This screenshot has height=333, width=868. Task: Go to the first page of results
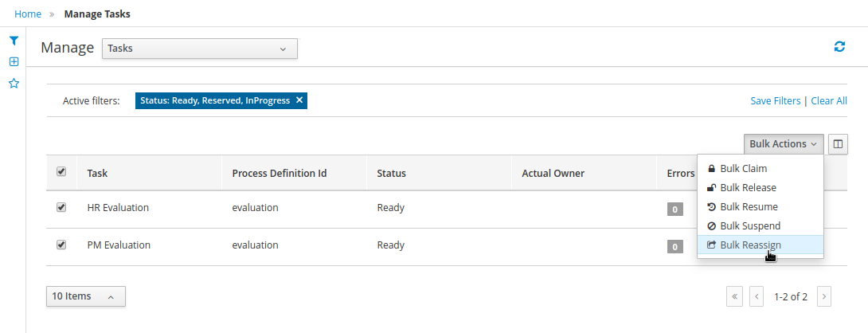click(734, 296)
